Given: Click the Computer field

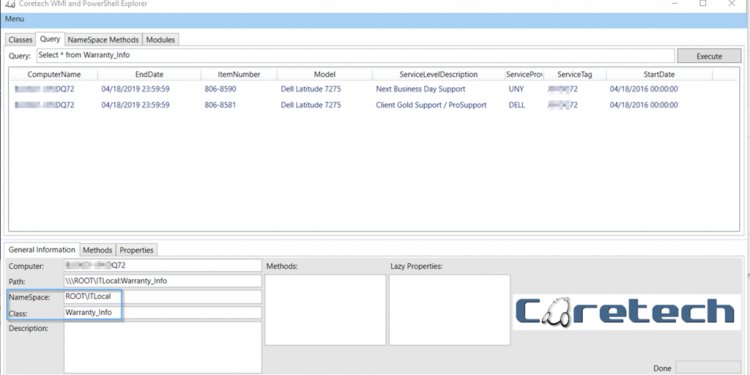Looking at the screenshot, I should 163,265.
